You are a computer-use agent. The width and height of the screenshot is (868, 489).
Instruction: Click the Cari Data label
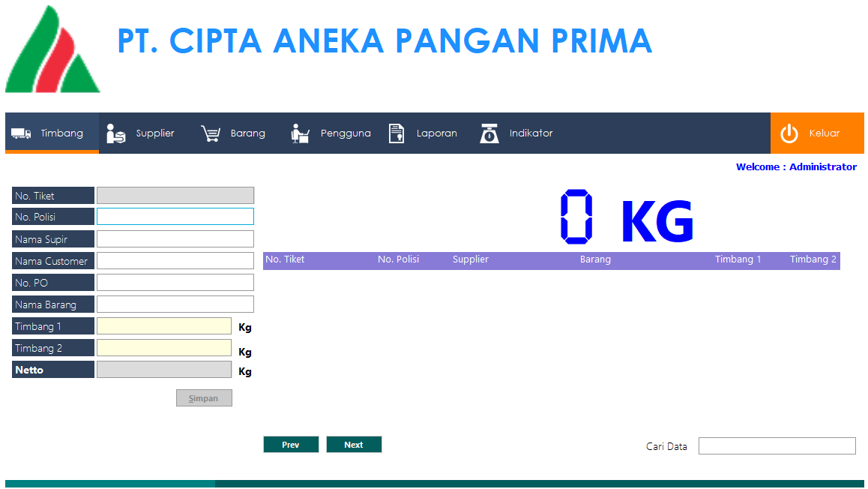coord(666,446)
